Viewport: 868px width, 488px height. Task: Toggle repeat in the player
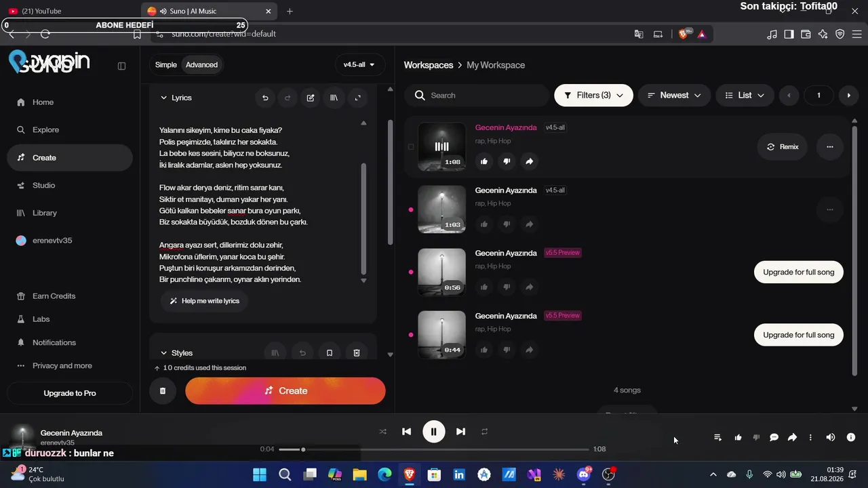point(484,431)
